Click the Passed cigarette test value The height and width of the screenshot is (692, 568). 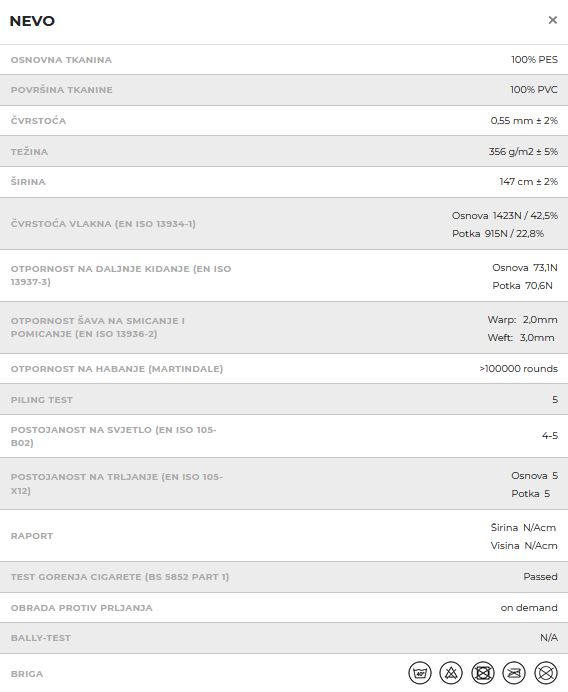point(540,576)
